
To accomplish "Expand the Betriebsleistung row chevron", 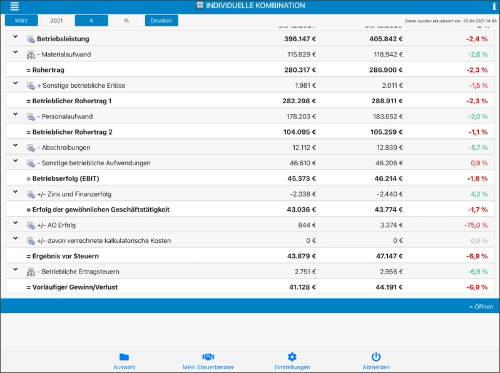I will tap(15, 37).
